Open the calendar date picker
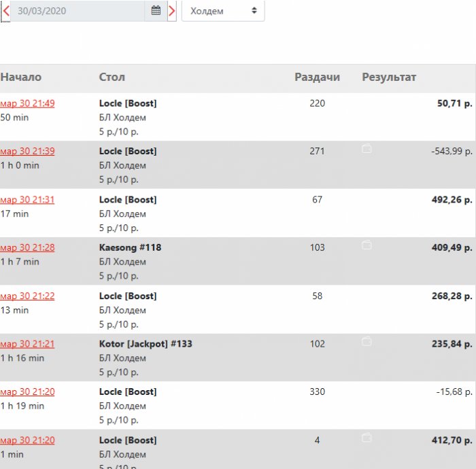Viewport: 476px width, 469px height. click(156, 11)
